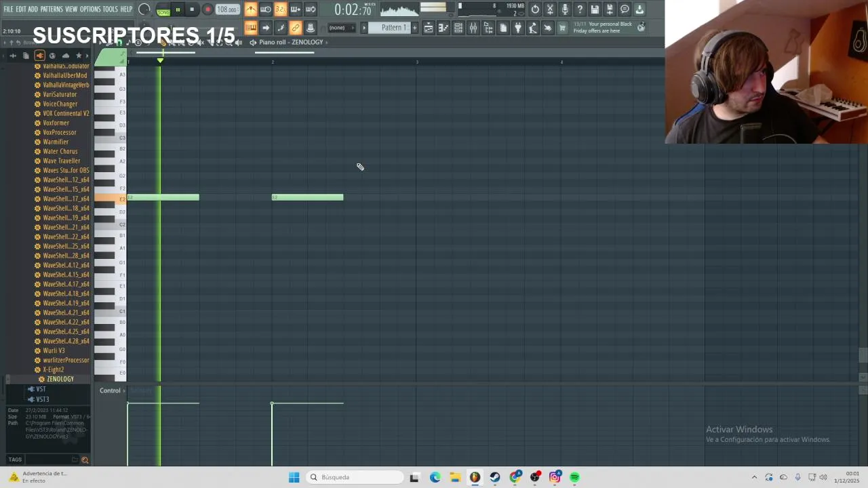Click the arrow left of Pattern 1
This screenshot has height=488, width=868.
(364, 28)
